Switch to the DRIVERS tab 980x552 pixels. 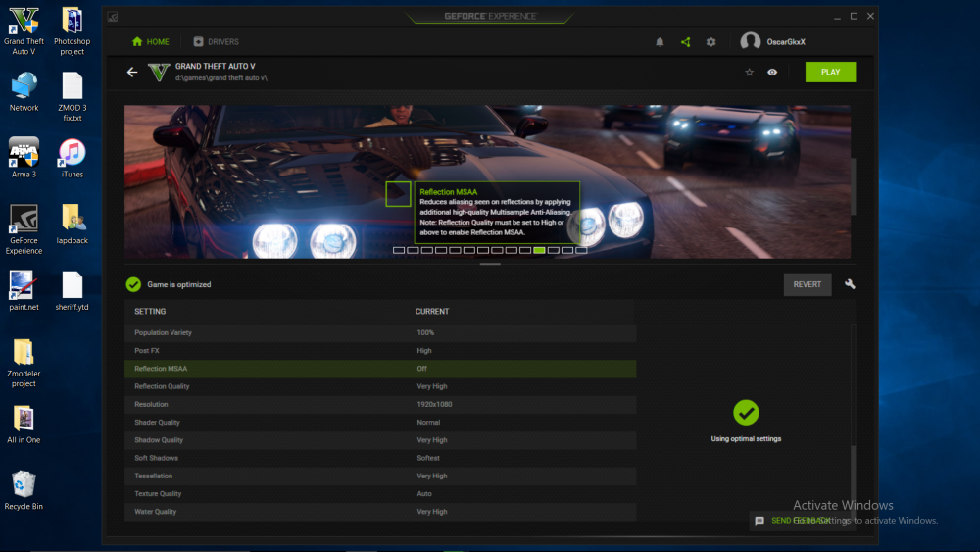[x=217, y=42]
